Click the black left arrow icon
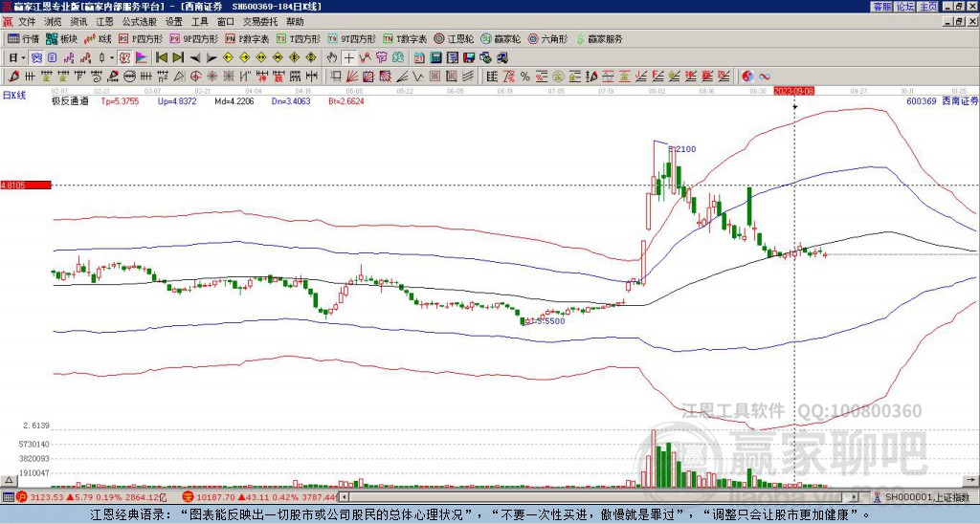The image size is (980, 524). click(x=195, y=57)
